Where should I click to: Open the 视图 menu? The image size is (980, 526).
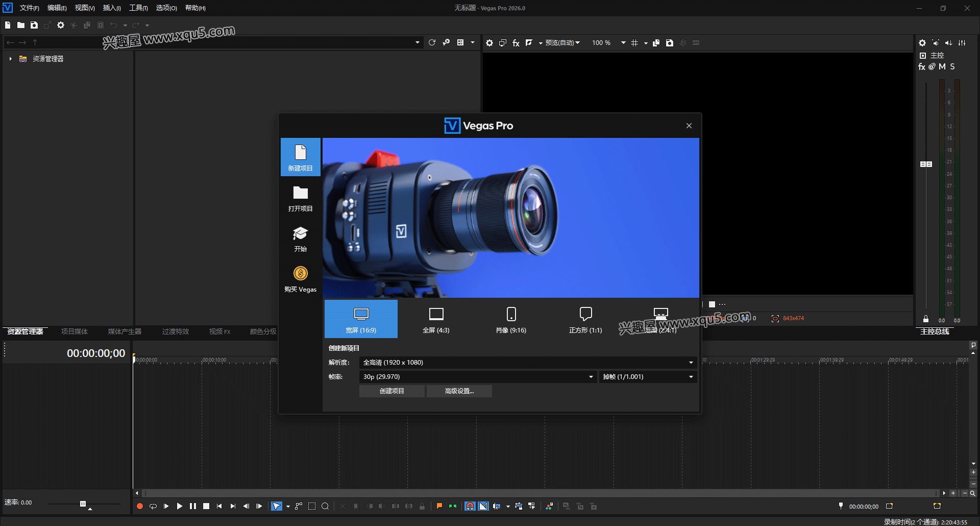pyautogui.click(x=85, y=8)
